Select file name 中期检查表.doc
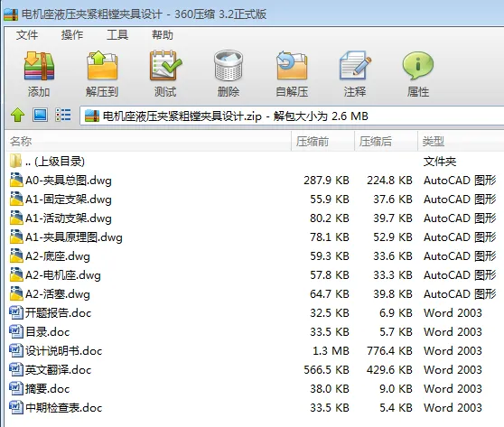 click(x=63, y=408)
